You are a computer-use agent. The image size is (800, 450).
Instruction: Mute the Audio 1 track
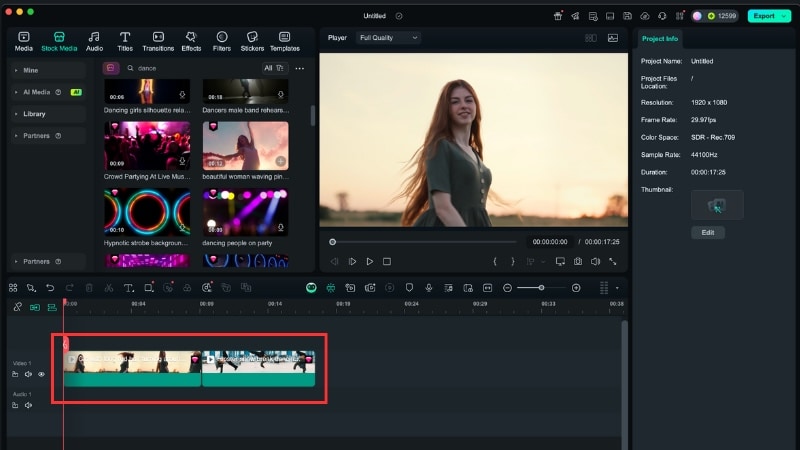28,405
